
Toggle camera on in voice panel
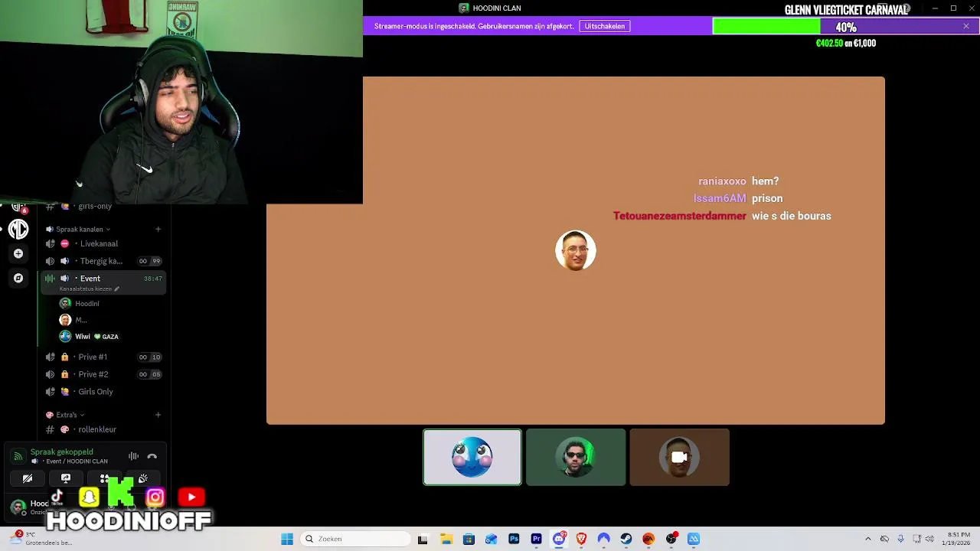tap(28, 478)
